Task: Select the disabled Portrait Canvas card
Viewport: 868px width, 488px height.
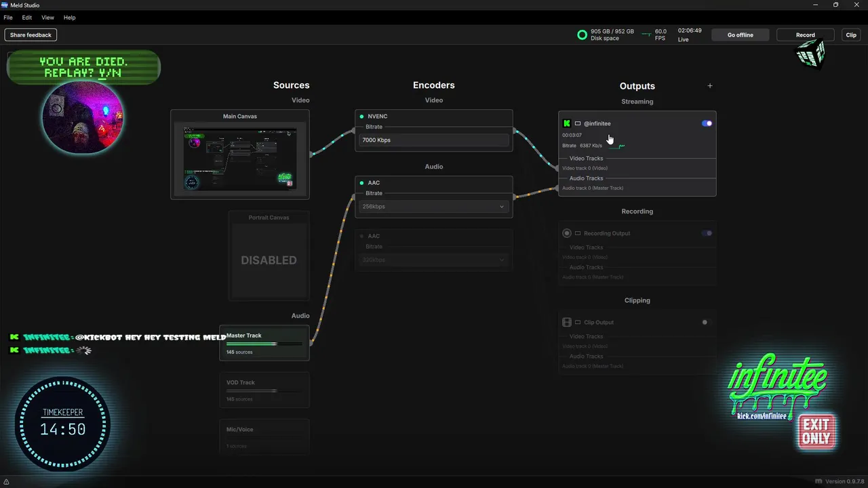Action: click(x=269, y=256)
